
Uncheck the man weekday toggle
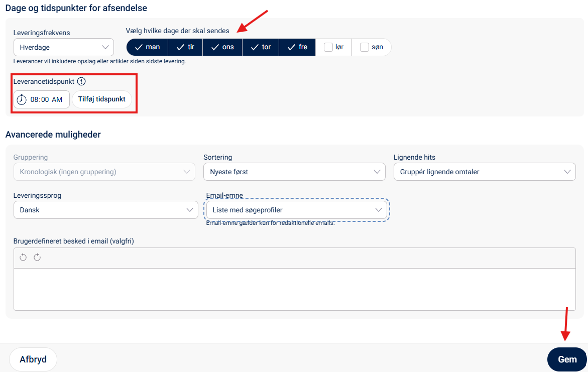(x=147, y=47)
